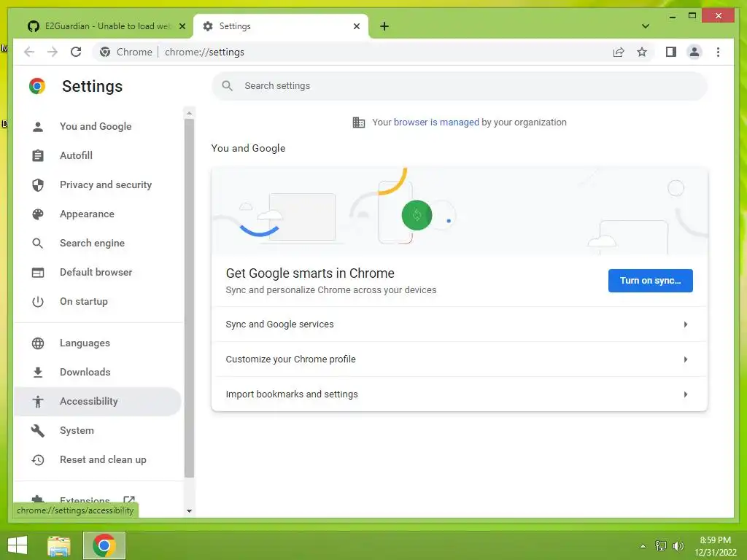This screenshot has height=560, width=747.
Task: Open System settings
Action: [98, 430]
